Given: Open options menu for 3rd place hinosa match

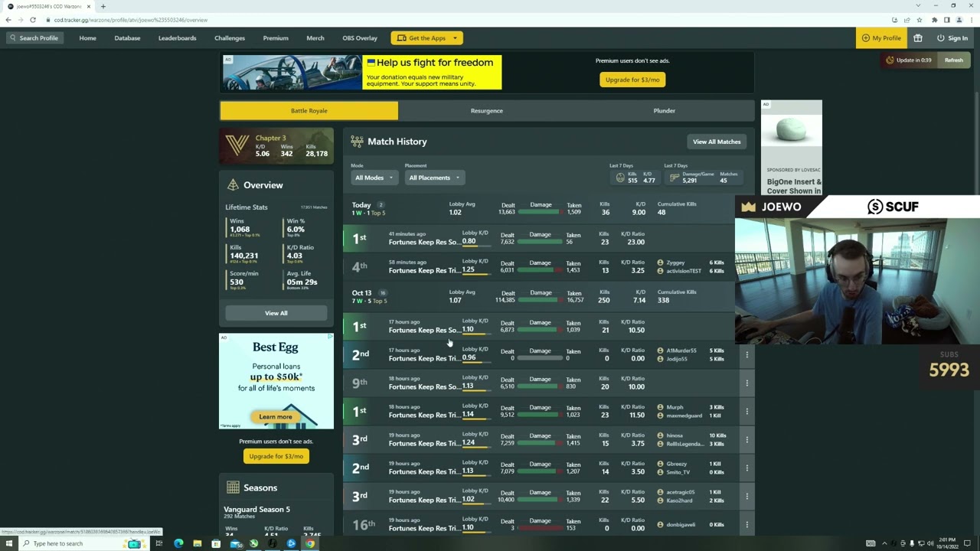Looking at the screenshot, I should coord(746,439).
